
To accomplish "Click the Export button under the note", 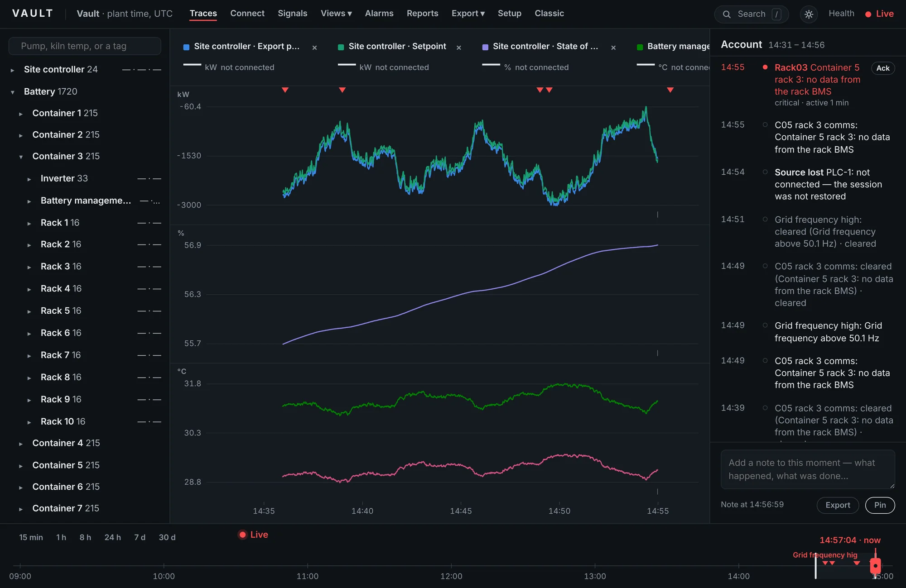I will 838,505.
